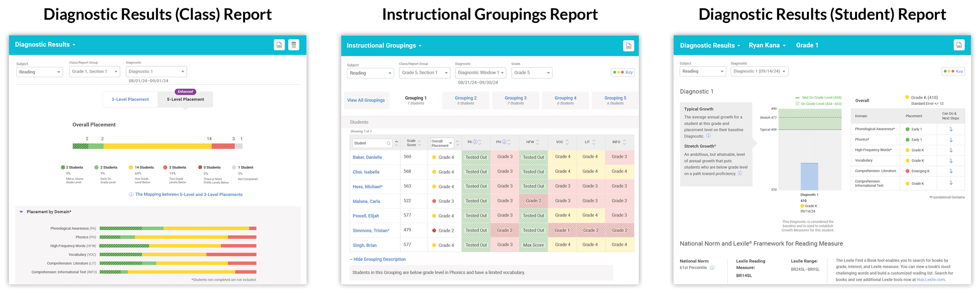The height and width of the screenshot is (293, 980).
Task: Open student Powell, Elijah
Action: click(x=366, y=216)
